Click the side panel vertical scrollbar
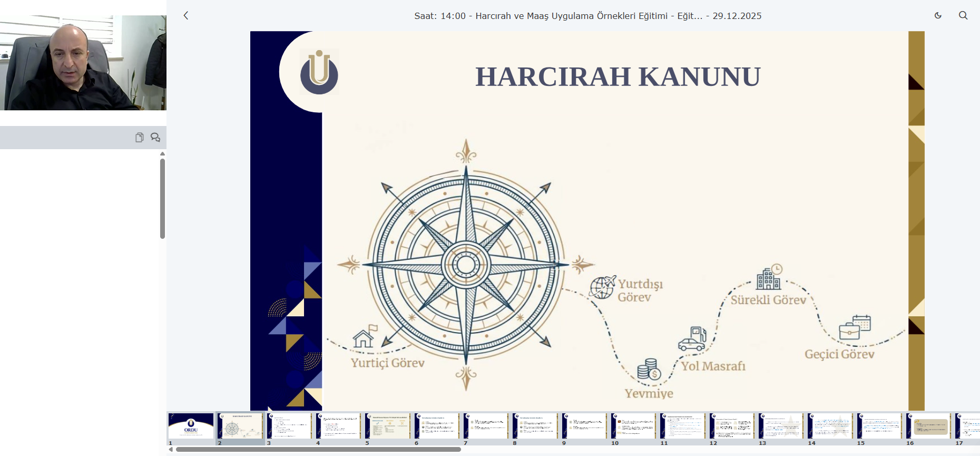Screen dimensions: 980x456 162,199
